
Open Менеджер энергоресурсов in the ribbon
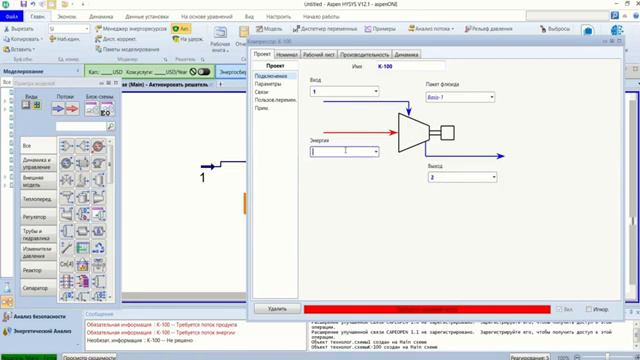click(131, 29)
